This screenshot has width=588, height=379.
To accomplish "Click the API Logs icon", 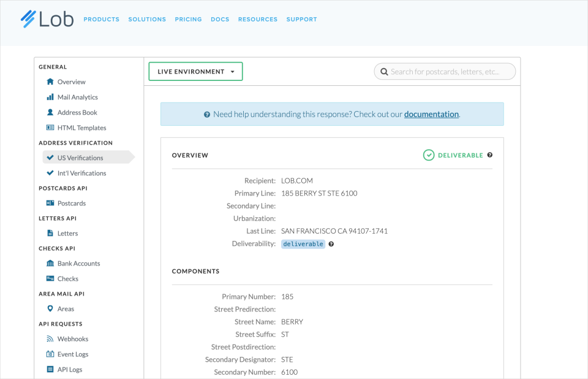I will pyautogui.click(x=50, y=369).
